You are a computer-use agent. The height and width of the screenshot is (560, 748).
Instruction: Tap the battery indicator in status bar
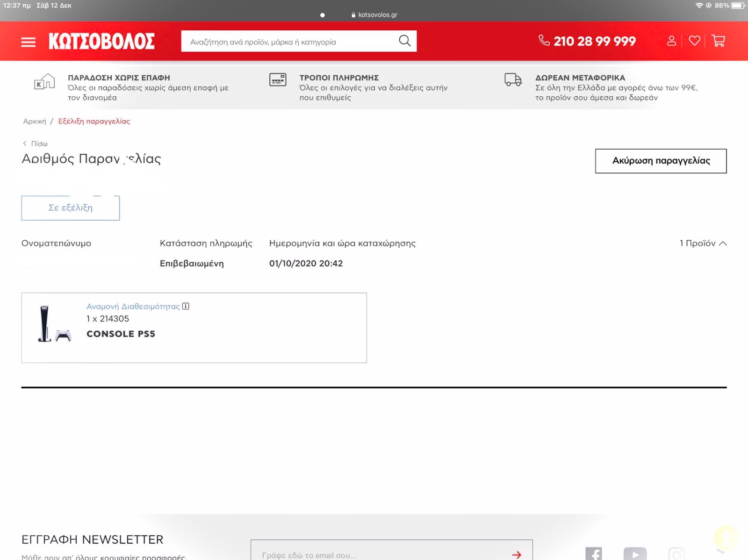[738, 6]
